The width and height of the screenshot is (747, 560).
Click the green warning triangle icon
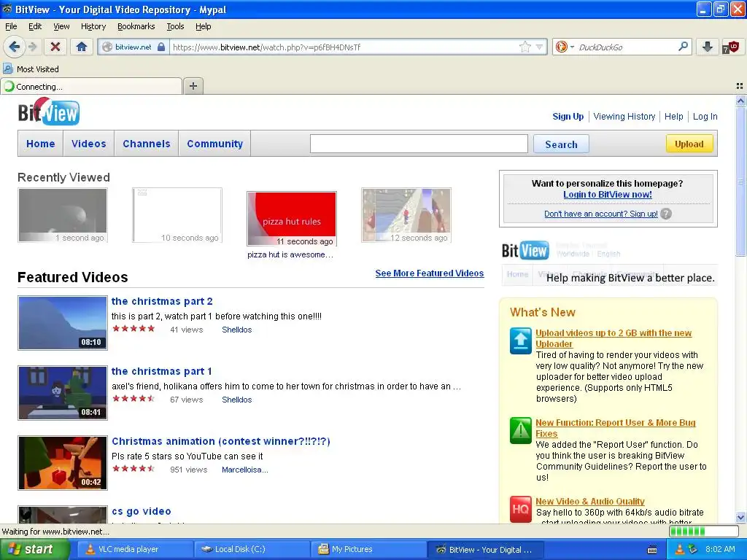[x=520, y=430]
